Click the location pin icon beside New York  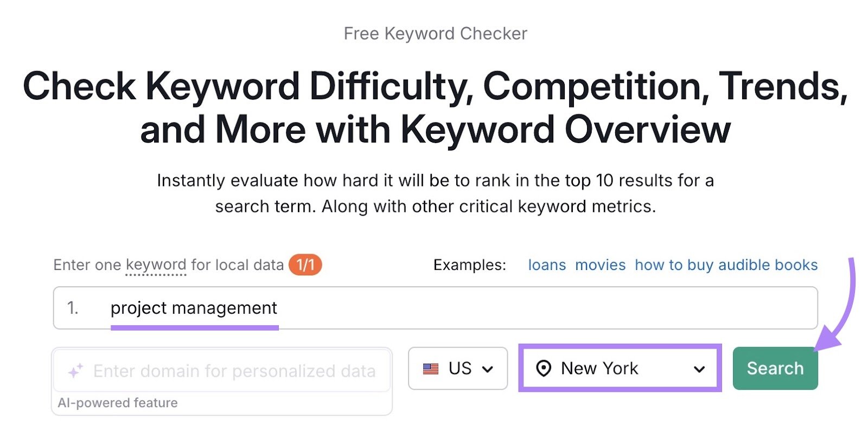[x=544, y=369]
